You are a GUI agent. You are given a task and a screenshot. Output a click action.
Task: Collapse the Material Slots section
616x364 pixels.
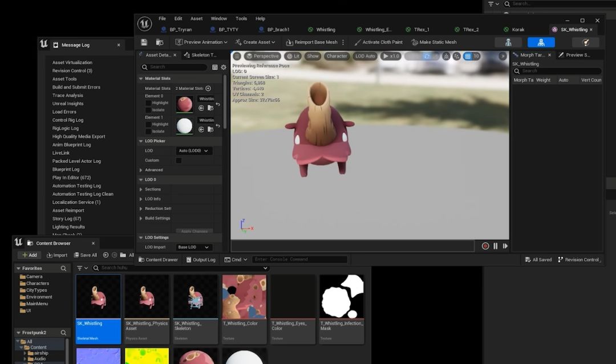(x=141, y=79)
